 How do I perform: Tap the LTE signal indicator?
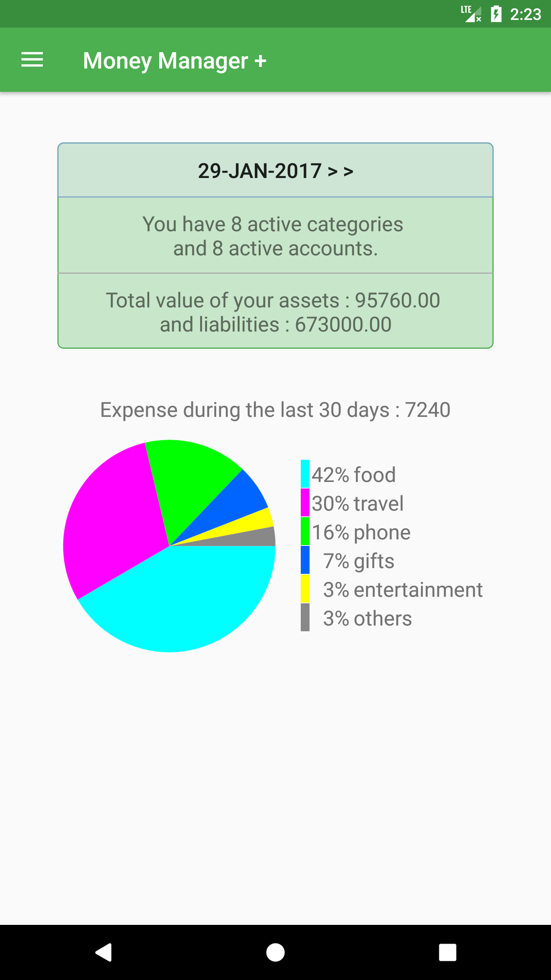tap(471, 14)
